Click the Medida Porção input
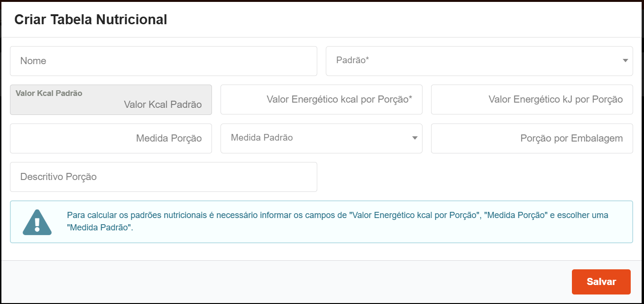Viewport: 644px width, 304px height. coord(110,139)
